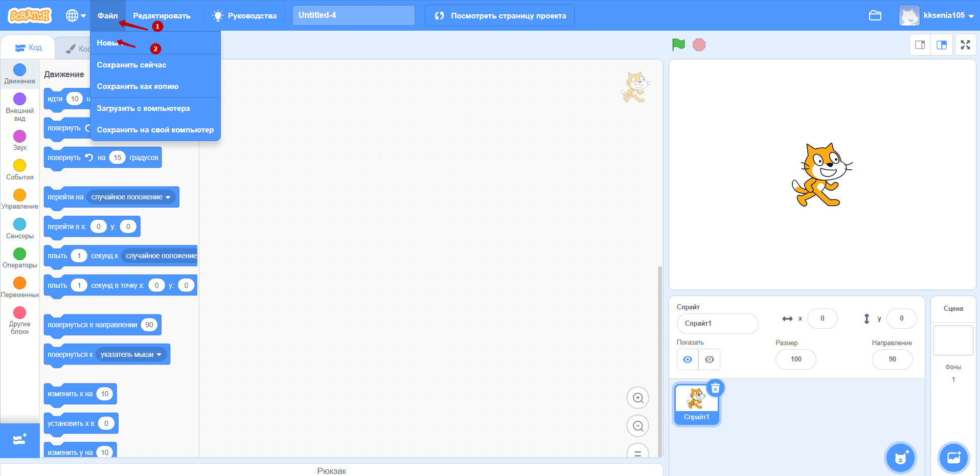Click the choose a sprite button
The width and height of the screenshot is (980, 476).
point(901,458)
